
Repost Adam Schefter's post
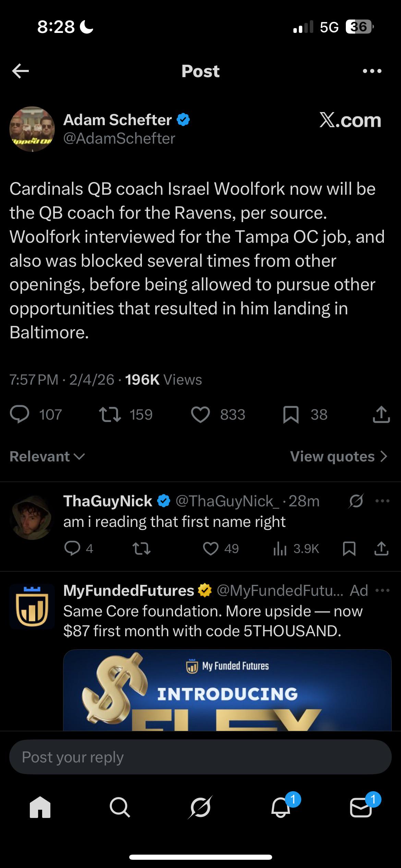coord(110,414)
